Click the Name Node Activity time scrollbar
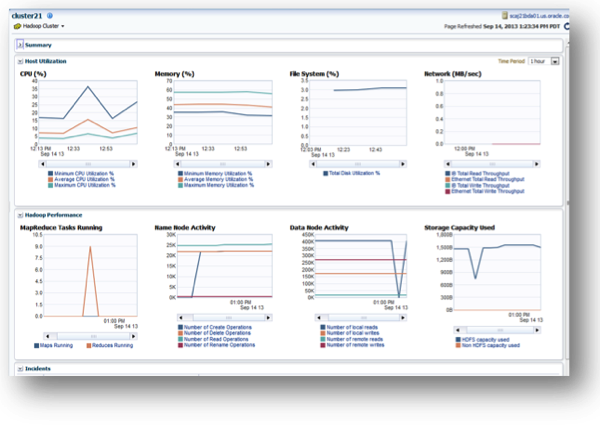Viewport: 600px width, 427px height. (225, 318)
